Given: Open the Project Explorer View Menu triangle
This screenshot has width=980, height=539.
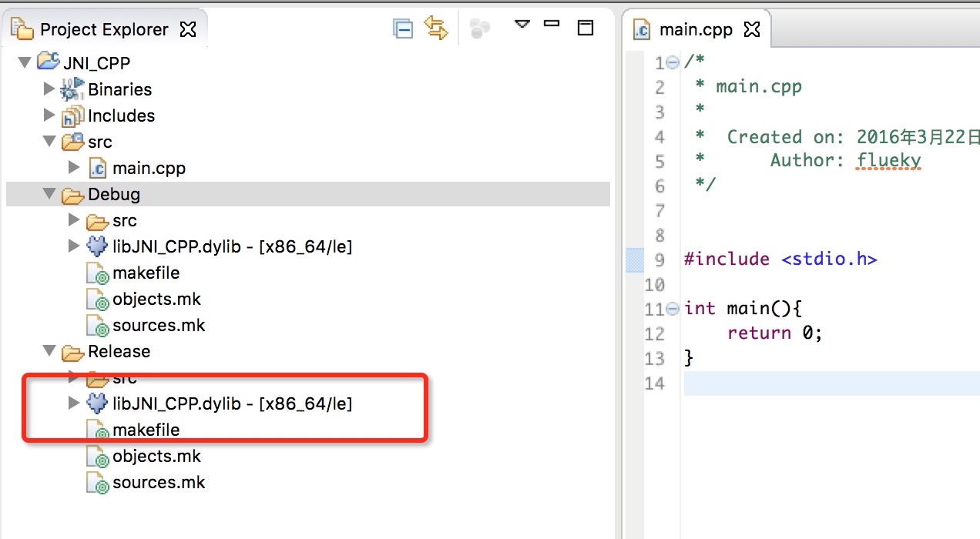Looking at the screenshot, I should (x=522, y=25).
